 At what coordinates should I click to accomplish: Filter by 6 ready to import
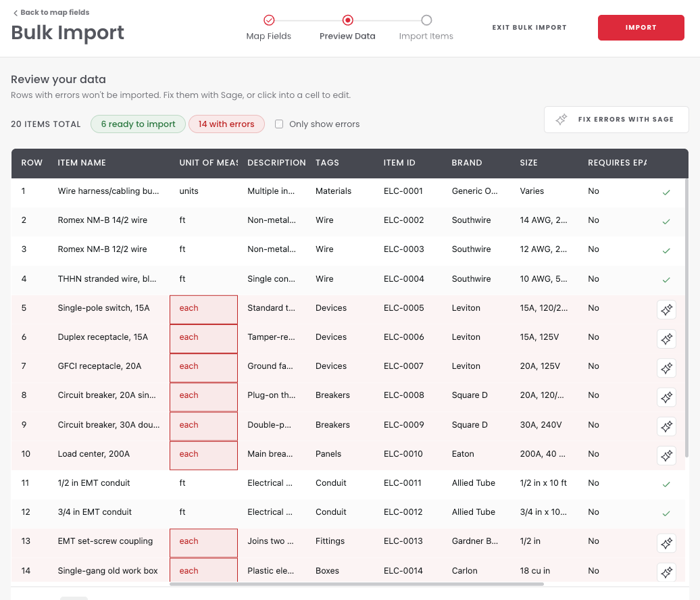[138, 124]
